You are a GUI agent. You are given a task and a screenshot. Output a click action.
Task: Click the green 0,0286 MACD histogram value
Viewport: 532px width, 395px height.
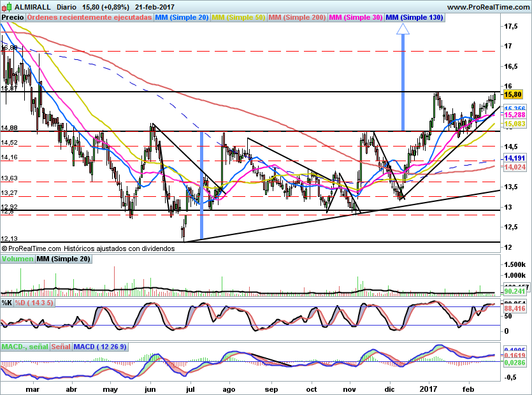[515, 363]
